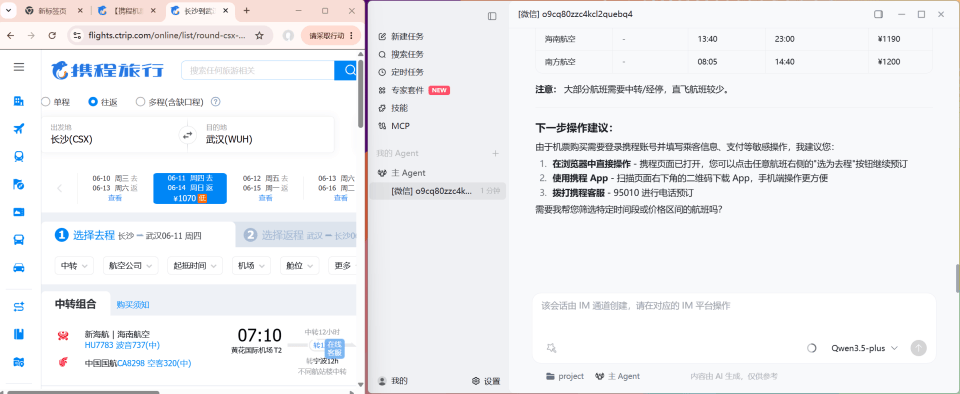Open 技能 in agent sidebar
Viewport: 960px width, 394px height.
pyautogui.click(x=400, y=108)
